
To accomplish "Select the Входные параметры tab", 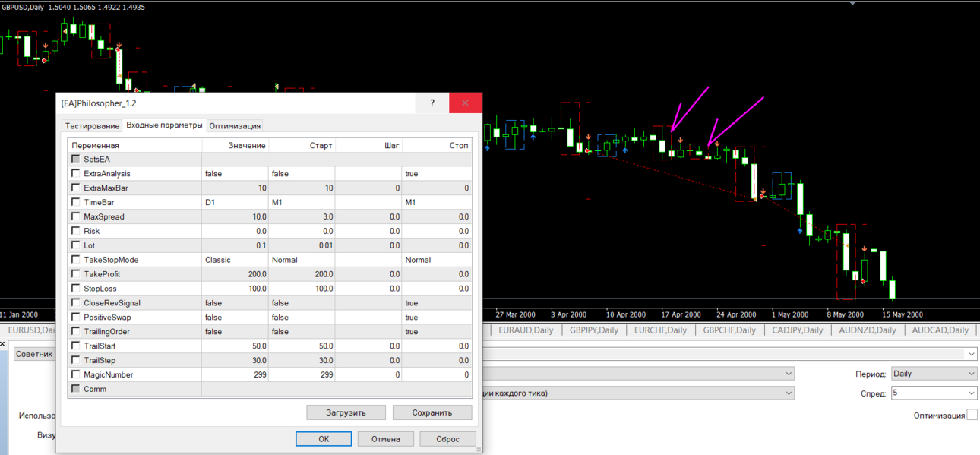I will (x=164, y=125).
